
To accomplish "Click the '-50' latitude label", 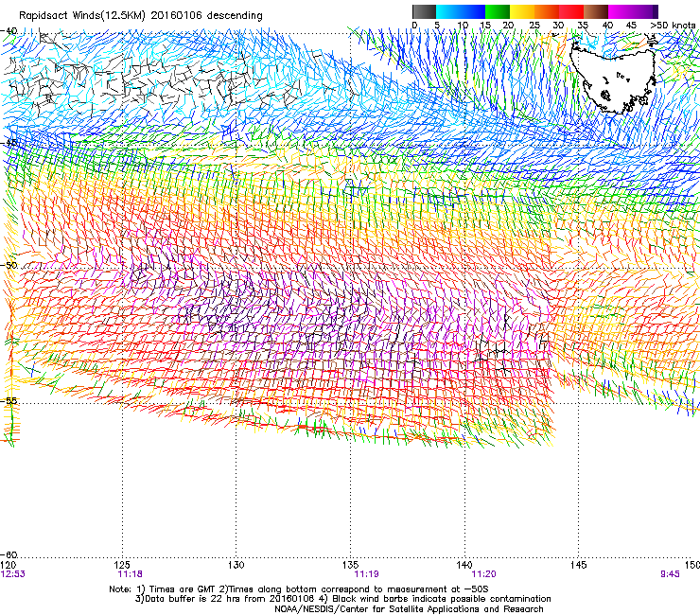I will [9, 265].
